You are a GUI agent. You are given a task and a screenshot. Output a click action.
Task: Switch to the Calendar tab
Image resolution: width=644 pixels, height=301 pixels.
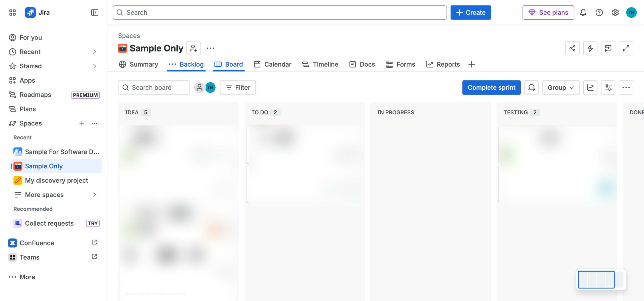272,64
